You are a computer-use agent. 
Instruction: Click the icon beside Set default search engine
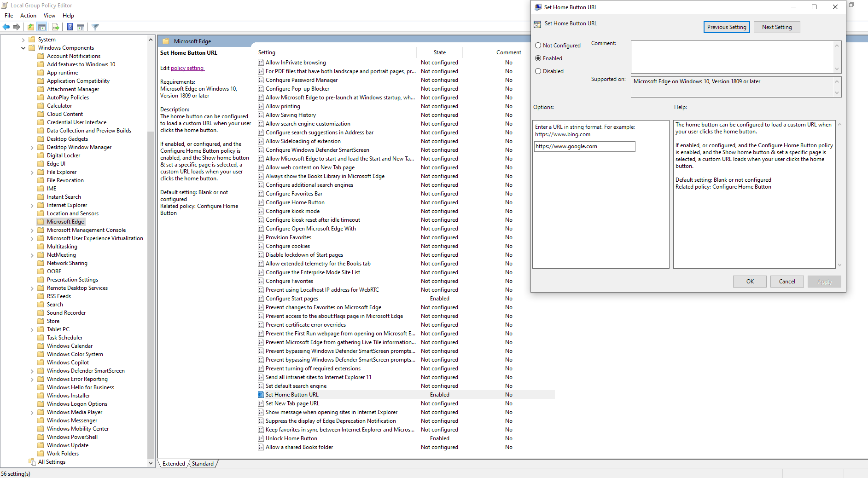tap(261, 386)
